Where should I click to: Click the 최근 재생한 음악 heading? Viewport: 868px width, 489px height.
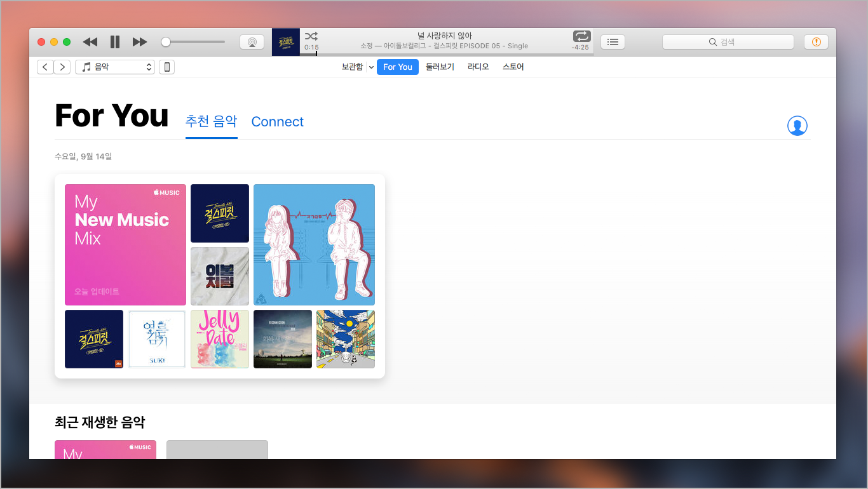pyautogui.click(x=100, y=422)
